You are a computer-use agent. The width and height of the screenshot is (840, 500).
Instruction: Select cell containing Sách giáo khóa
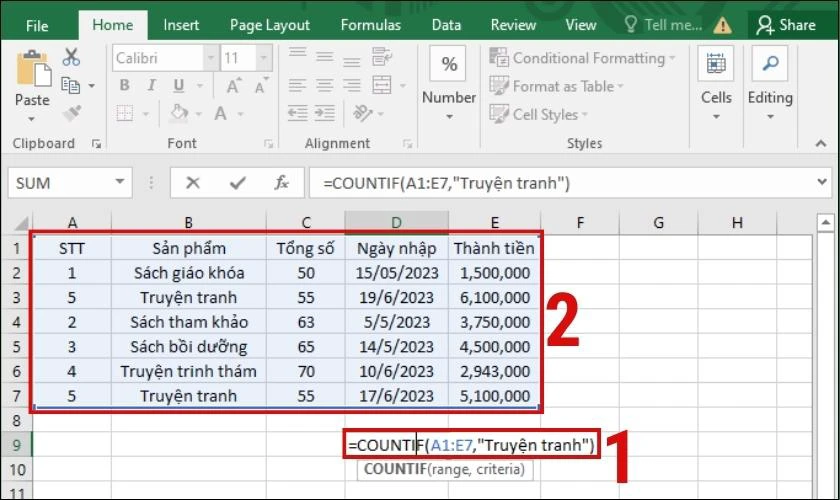[x=189, y=273]
